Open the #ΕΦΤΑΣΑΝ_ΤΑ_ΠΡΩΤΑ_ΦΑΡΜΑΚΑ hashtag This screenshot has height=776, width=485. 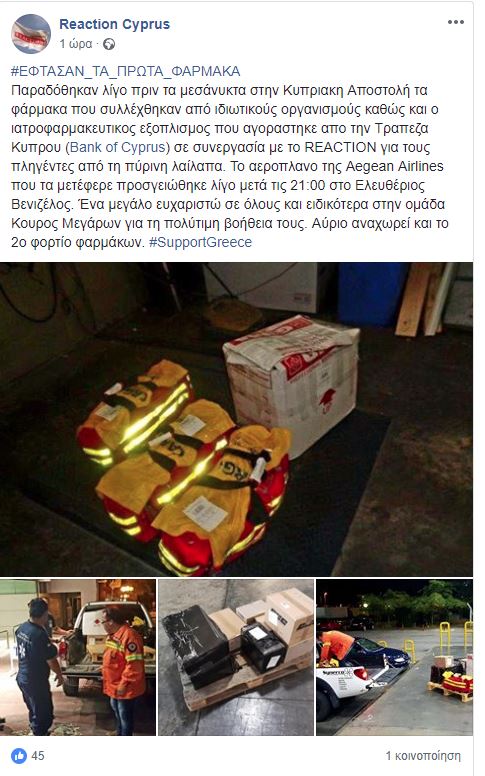(126, 71)
